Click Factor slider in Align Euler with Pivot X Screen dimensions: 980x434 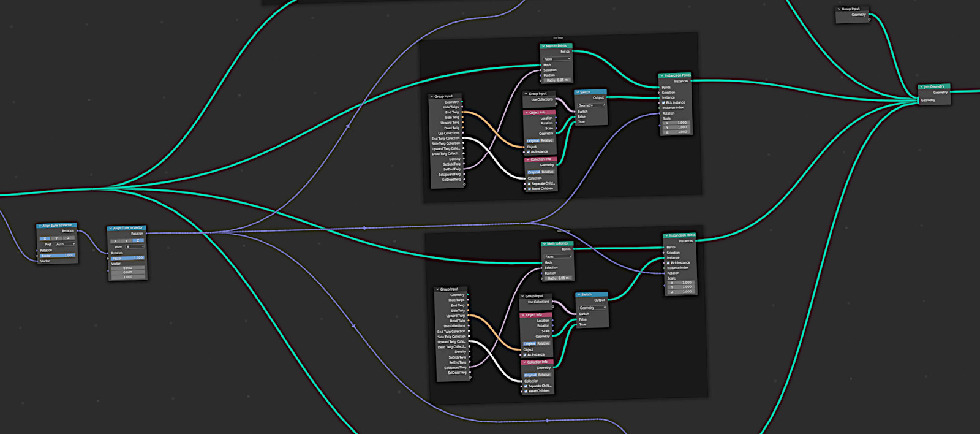[127, 258]
